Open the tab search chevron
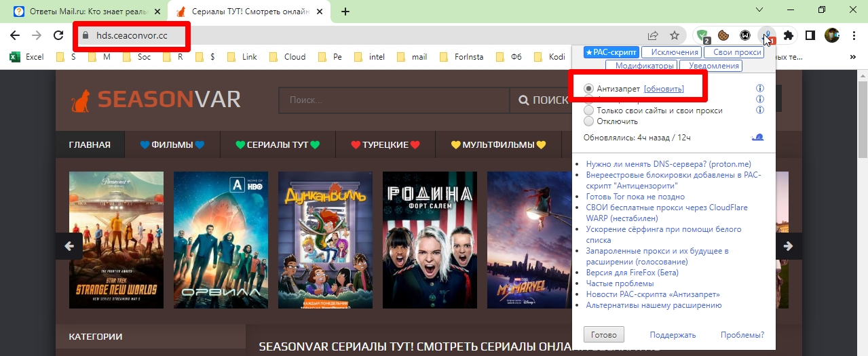Viewport: 868px width, 356px height. 760,11
